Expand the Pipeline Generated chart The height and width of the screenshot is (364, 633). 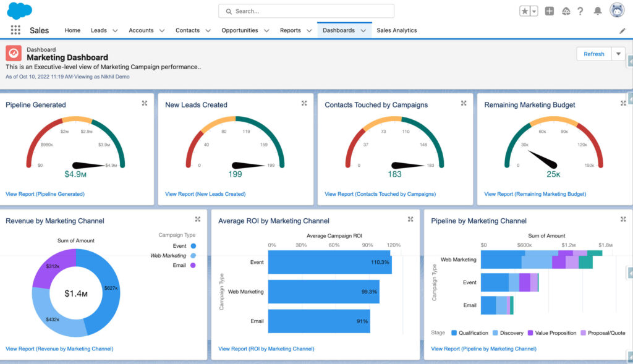tap(145, 104)
